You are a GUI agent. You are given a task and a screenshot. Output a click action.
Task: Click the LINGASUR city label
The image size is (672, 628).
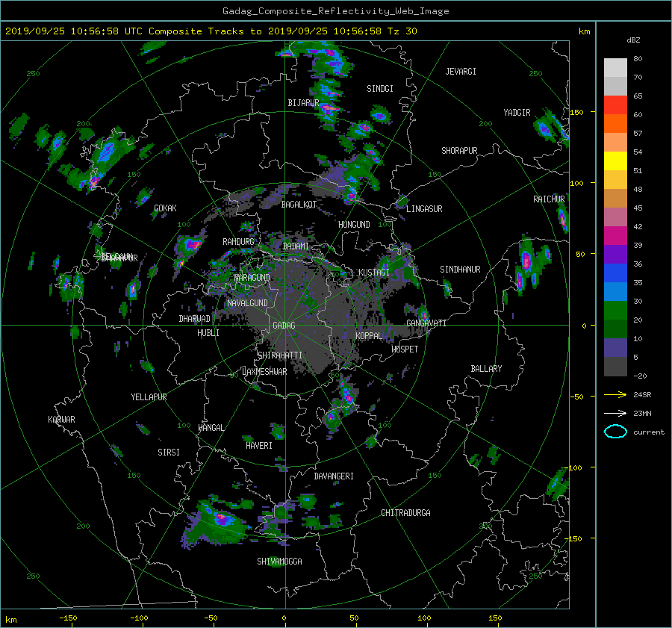click(424, 209)
